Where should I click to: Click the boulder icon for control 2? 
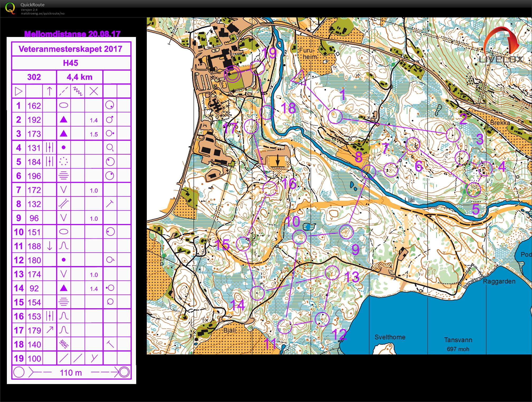[x=63, y=120]
